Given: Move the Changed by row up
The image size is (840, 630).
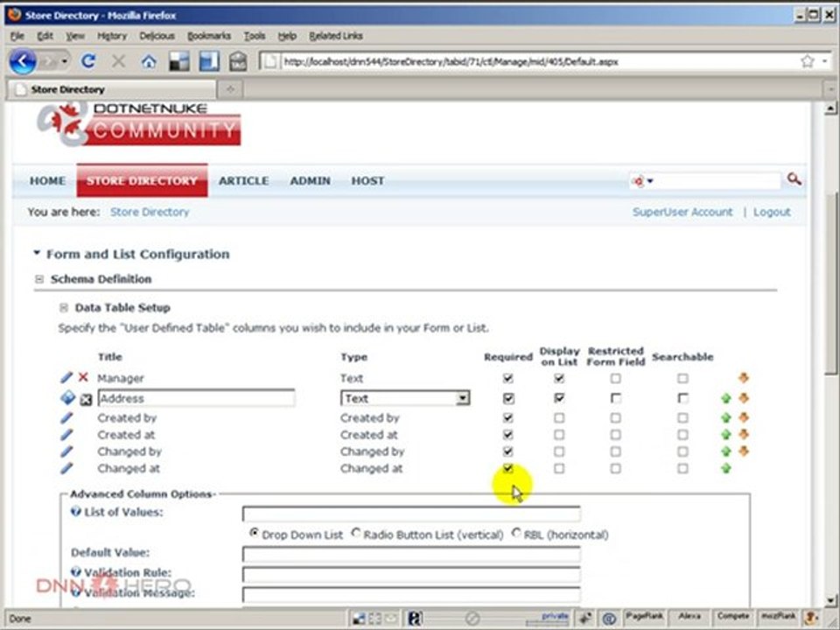Looking at the screenshot, I should click(726, 451).
